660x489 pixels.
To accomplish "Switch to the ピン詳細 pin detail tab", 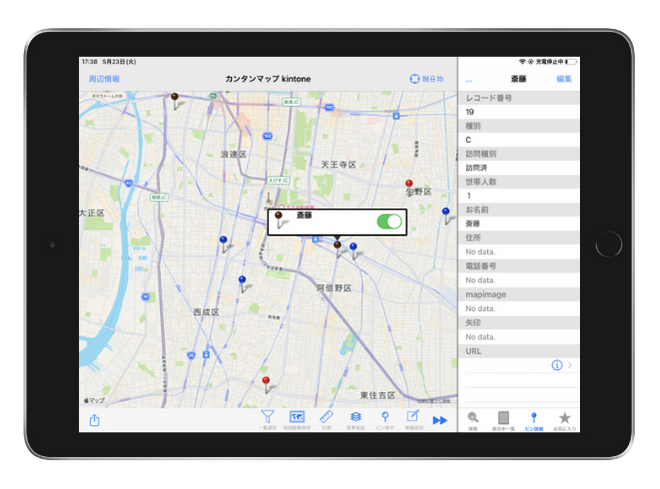I will click(x=534, y=421).
